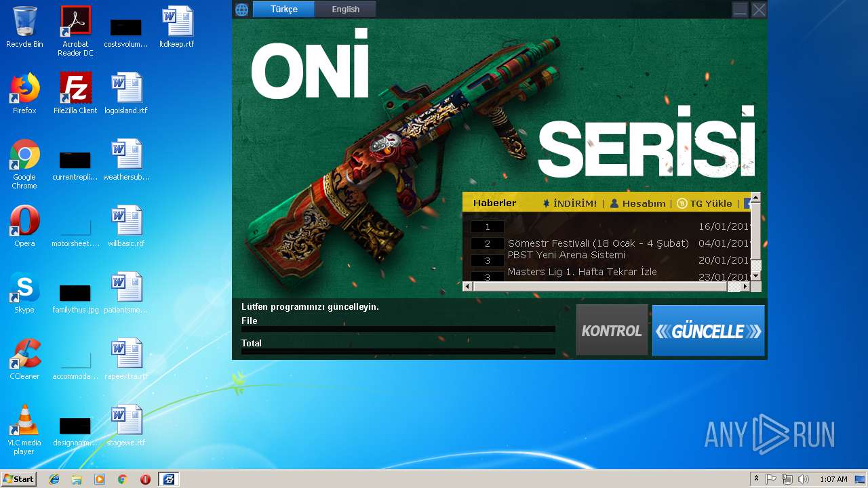The height and width of the screenshot is (488, 868).
Task: Open Windows Explorer from taskbar
Action: pyautogui.click(x=77, y=479)
